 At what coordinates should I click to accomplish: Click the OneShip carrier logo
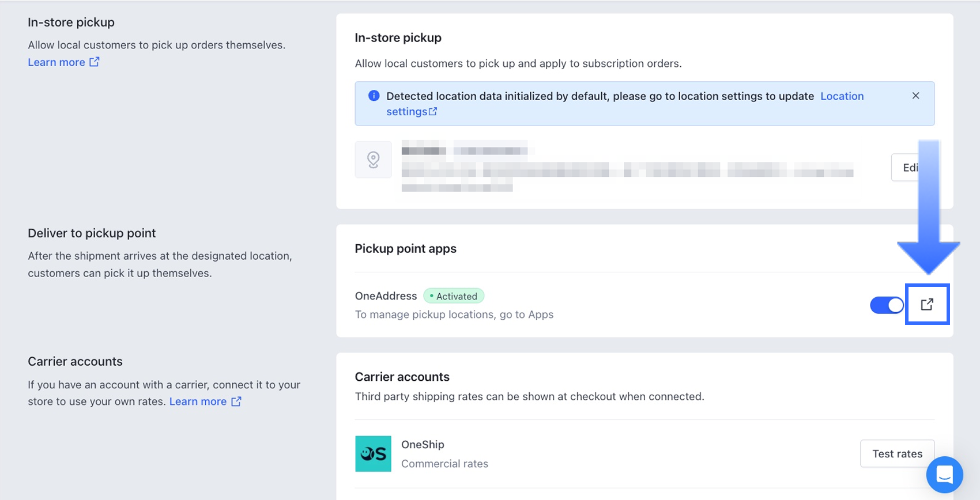(373, 454)
